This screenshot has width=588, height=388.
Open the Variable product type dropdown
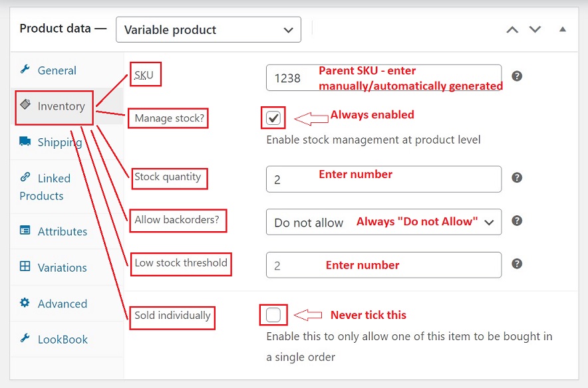pyautogui.click(x=208, y=30)
